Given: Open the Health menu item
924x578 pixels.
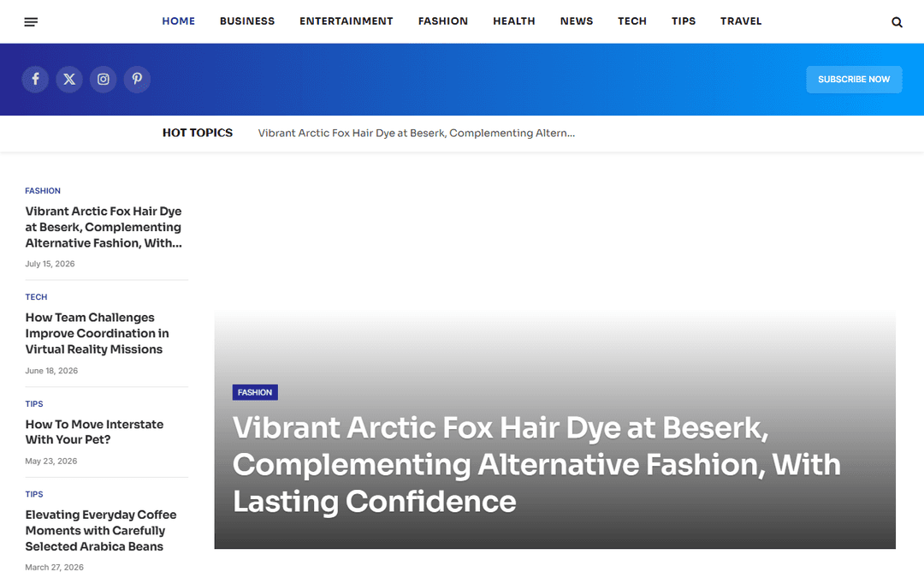Looking at the screenshot, I should click(514, 21).
